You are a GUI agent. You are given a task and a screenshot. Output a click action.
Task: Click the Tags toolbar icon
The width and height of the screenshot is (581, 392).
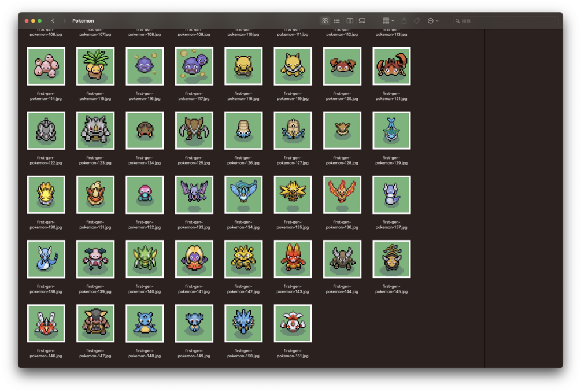417,21
